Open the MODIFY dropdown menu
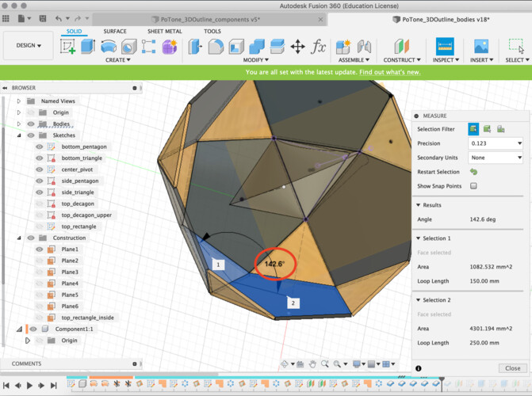This screenshot has width=532, height=396. click(256, 60)
